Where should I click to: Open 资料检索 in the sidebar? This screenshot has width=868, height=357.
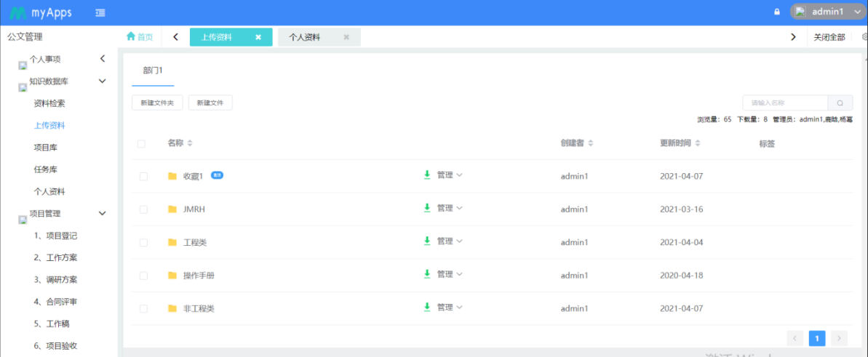(x=49, y=104)
